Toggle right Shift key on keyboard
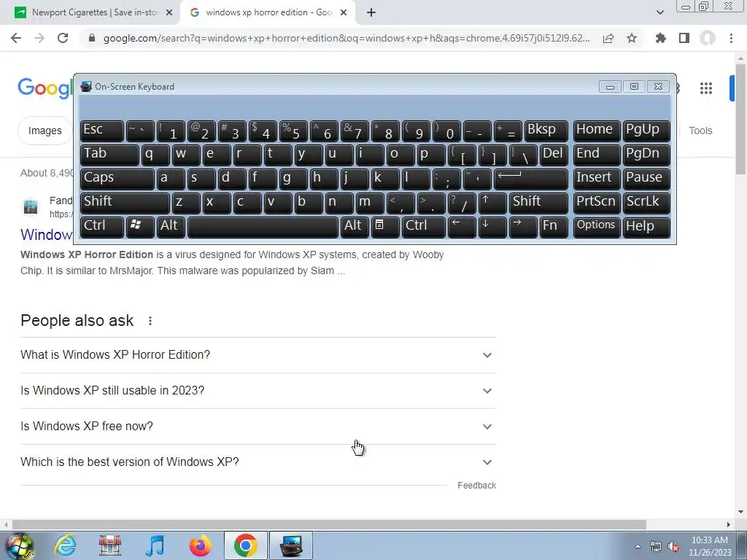The height and width of the screenshot is (560, 747). point(538,203)
